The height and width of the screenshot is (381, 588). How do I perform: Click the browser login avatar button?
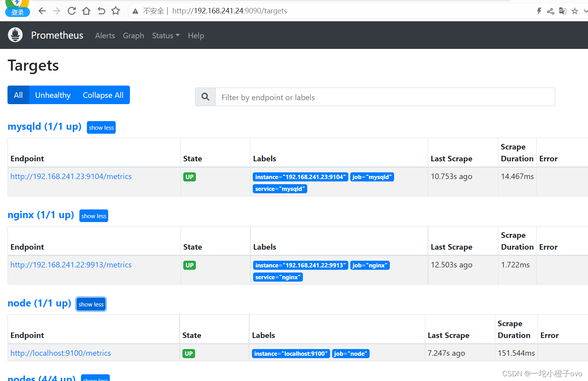point(17,9)
